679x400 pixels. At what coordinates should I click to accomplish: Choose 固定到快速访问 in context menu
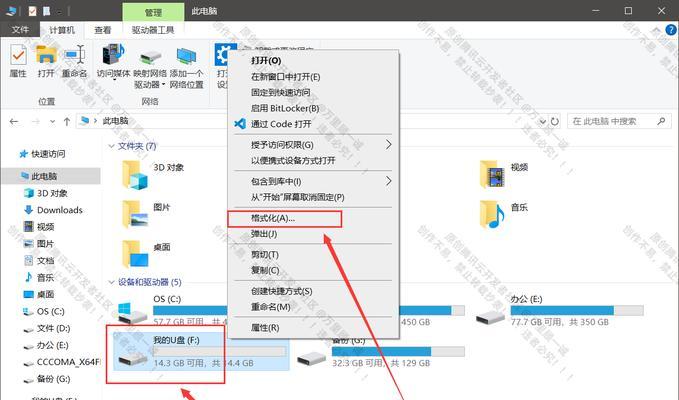coord(313,92)
